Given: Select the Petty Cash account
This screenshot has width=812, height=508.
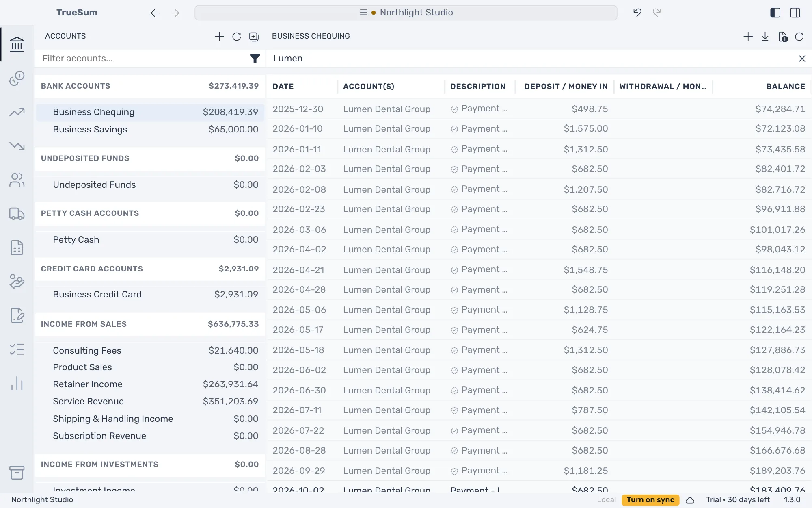Looking at the screenshot, I should (150, 240).
